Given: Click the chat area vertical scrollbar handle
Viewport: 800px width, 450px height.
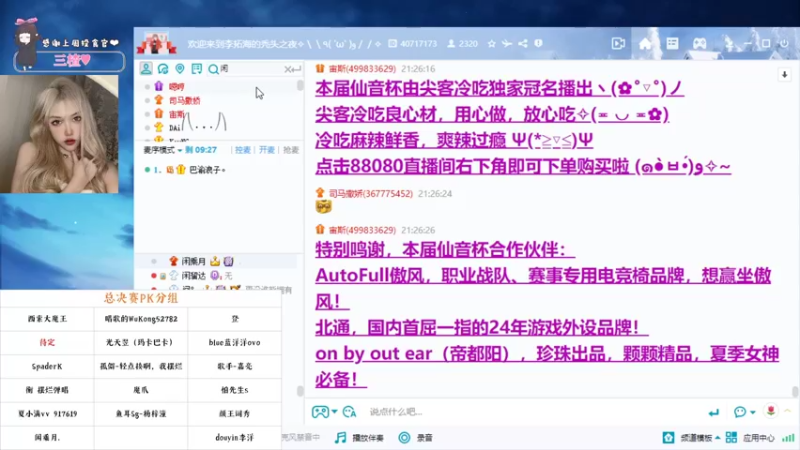Looking at the screenshot, I should (x=795, y=391).
